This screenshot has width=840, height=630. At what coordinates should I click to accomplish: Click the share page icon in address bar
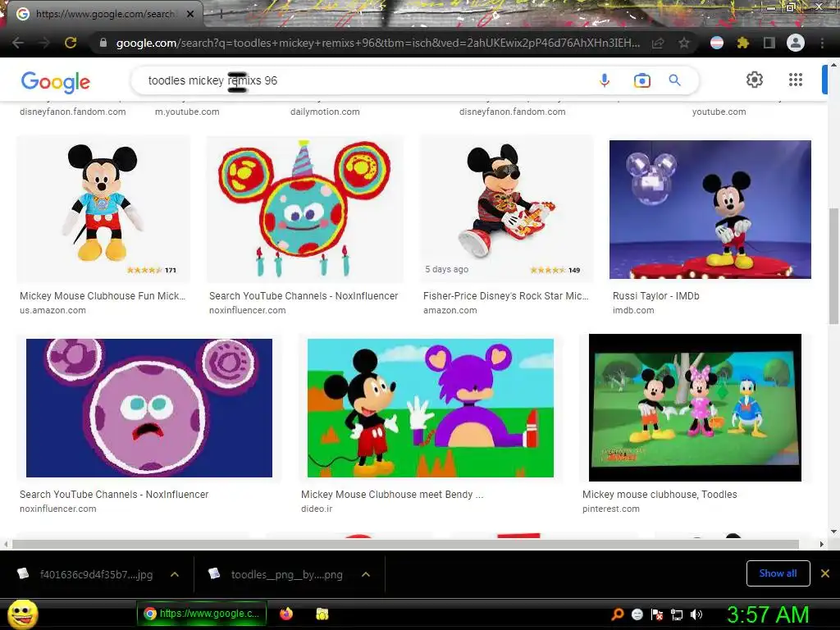658,43
